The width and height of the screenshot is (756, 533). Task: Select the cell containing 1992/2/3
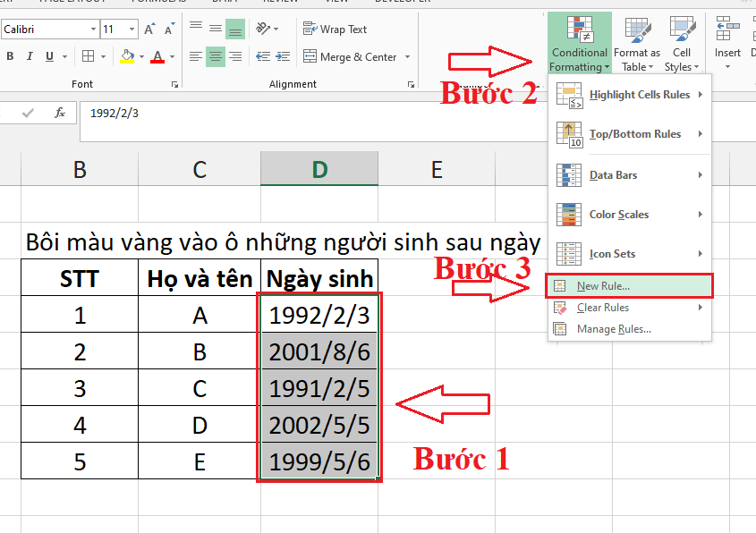pos(319,315)
